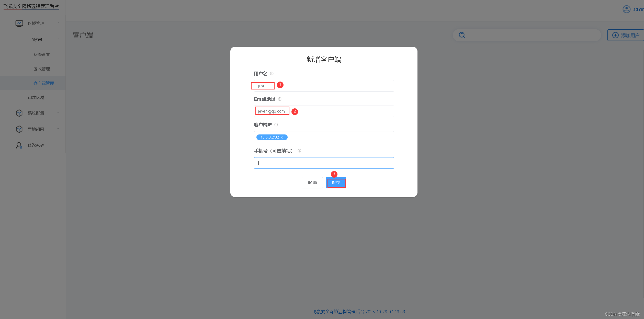Open 创建区域 menu item

tap(36, 97)
